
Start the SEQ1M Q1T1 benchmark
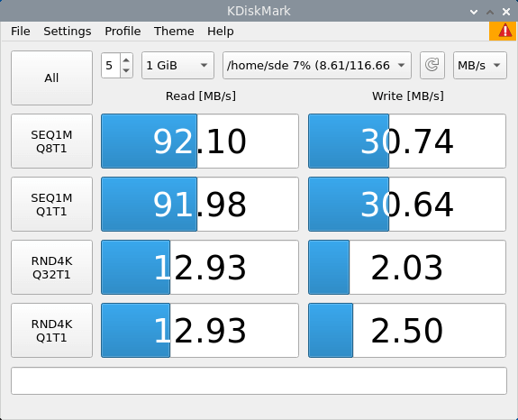pyautogui.click(x=52, y=205)
